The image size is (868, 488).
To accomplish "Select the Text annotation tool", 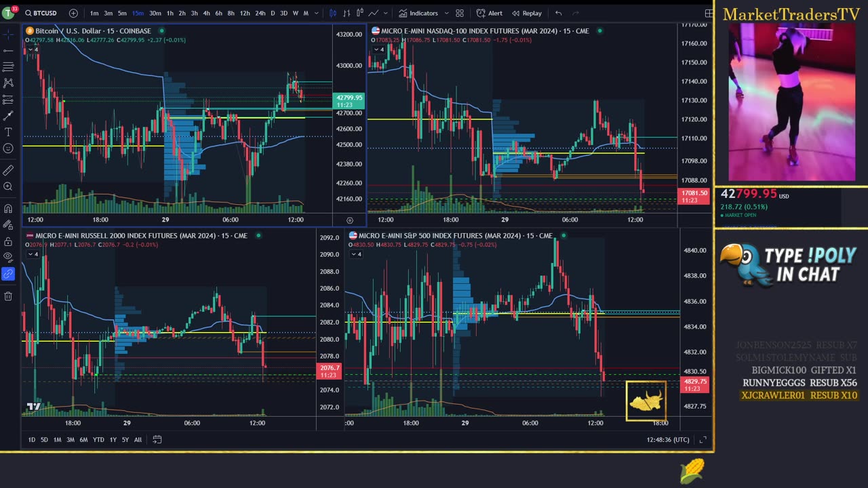I will click(x=8, y=131).
